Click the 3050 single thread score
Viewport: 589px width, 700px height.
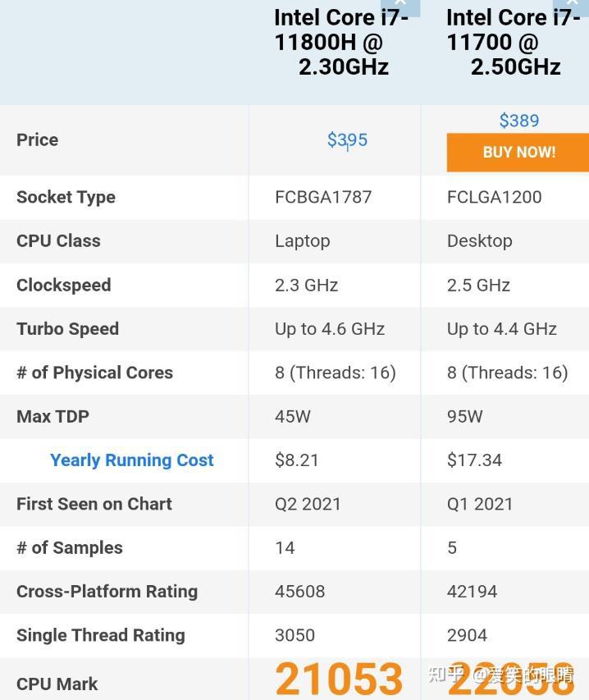tap(295, 635)
